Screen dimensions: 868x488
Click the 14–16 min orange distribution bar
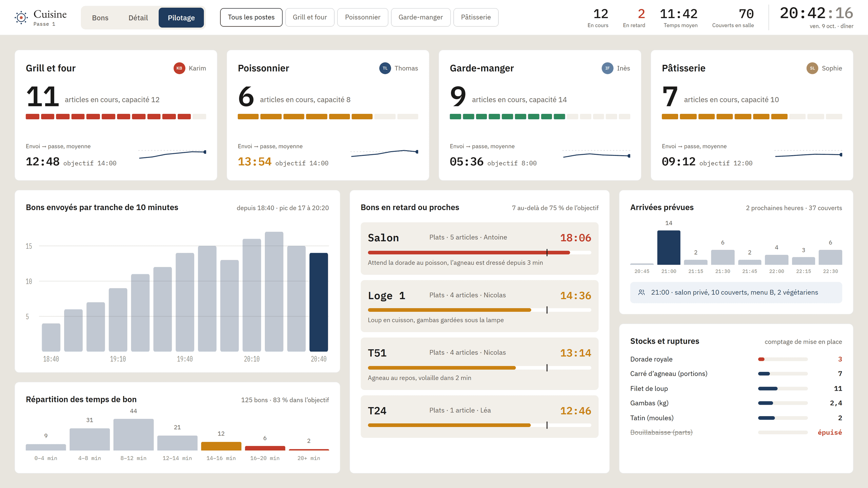(x=221, y=446)
